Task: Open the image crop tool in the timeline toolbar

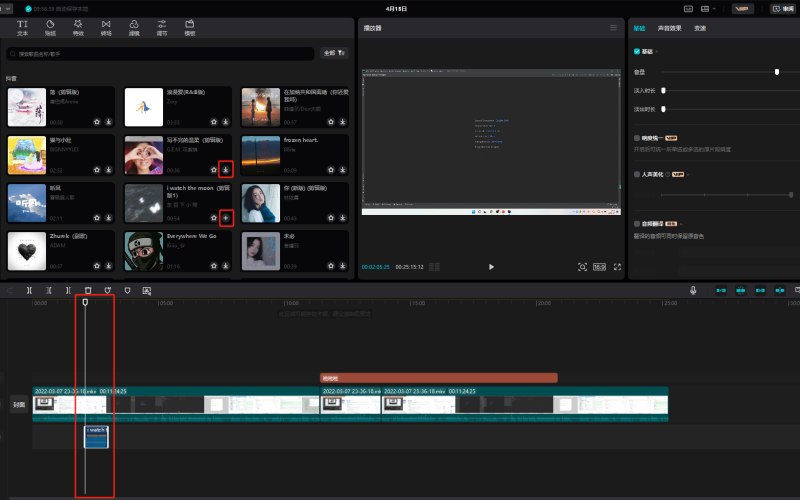Action: (x=146, y=290)
